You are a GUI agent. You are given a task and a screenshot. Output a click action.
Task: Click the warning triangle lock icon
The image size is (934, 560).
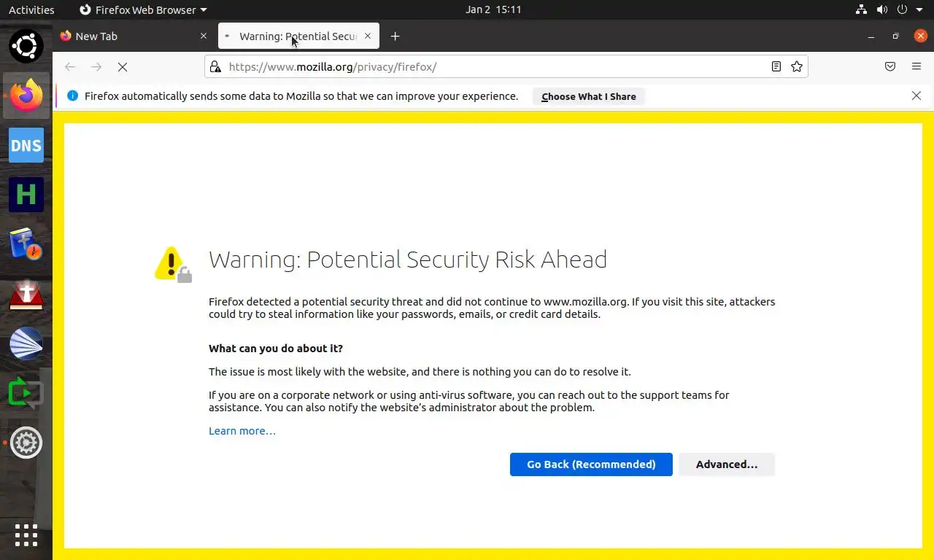click(173, 264)
